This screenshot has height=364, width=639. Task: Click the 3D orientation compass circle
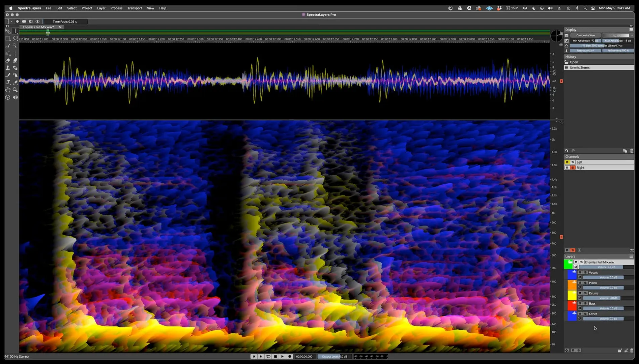pos(556,36)
